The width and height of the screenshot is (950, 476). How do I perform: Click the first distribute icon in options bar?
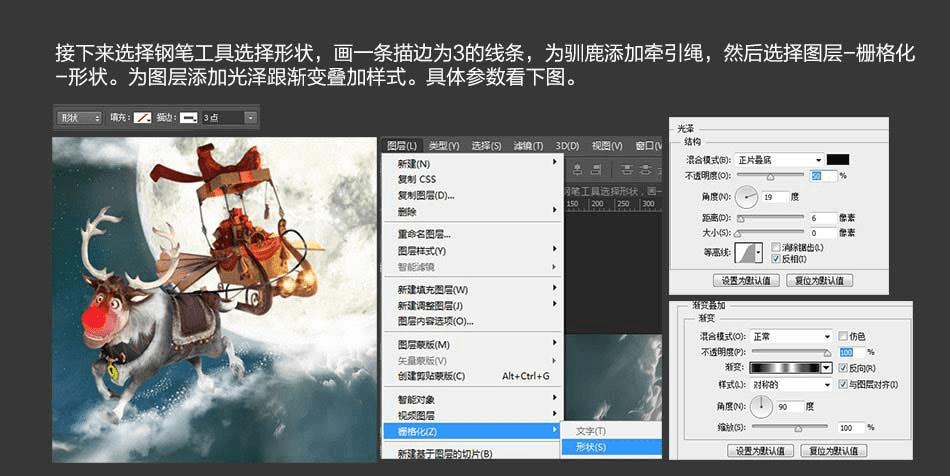[626, 170]
